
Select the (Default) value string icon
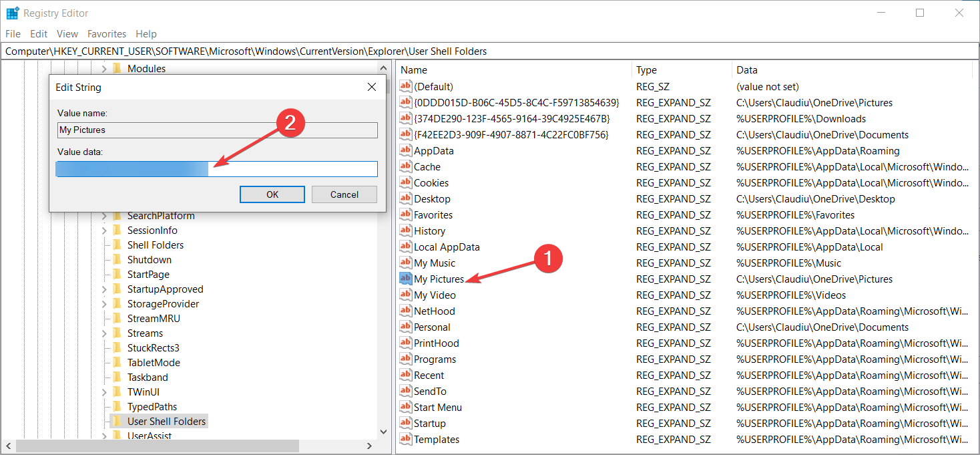pos(406,86)
